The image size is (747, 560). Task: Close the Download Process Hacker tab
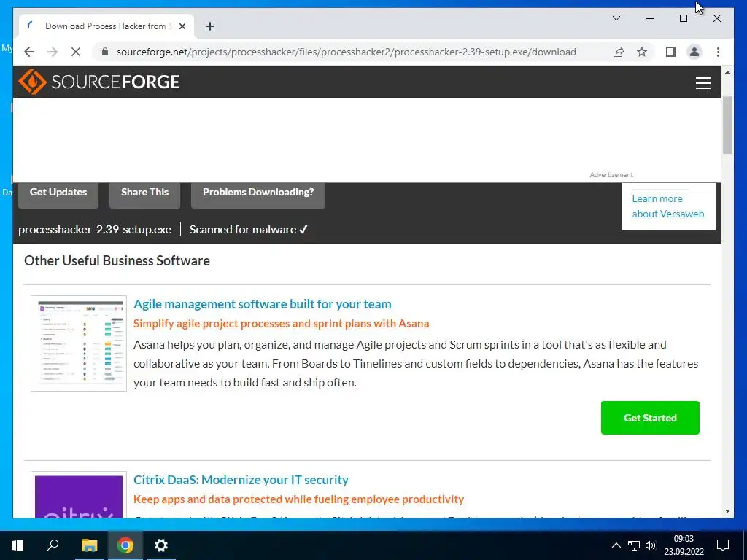coord(182,26)
